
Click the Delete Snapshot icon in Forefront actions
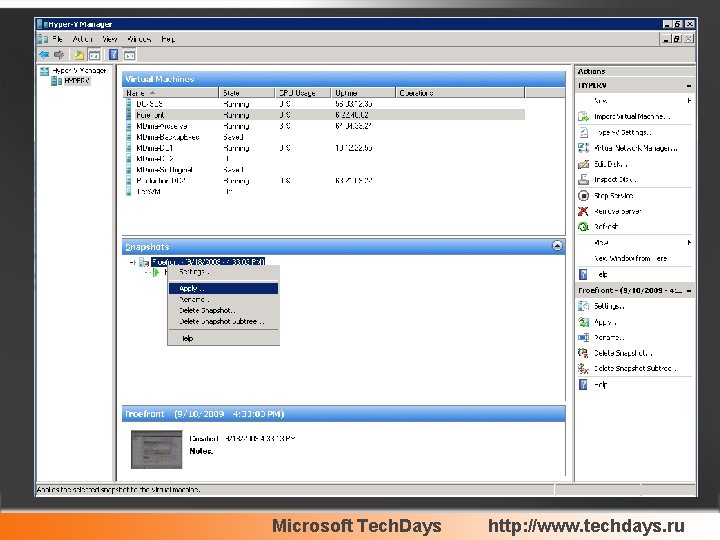click(x=583, y=353)
